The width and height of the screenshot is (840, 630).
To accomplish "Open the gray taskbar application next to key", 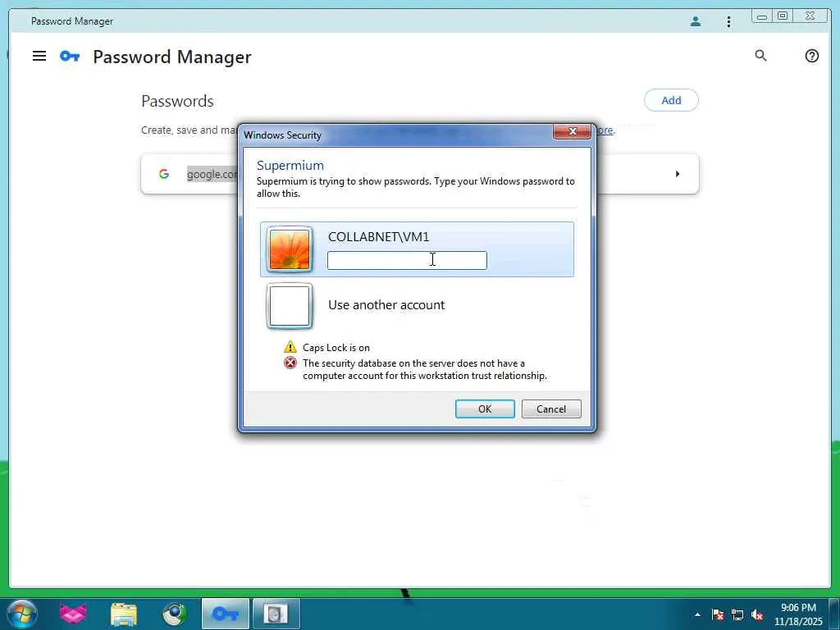I will [276, 614].
